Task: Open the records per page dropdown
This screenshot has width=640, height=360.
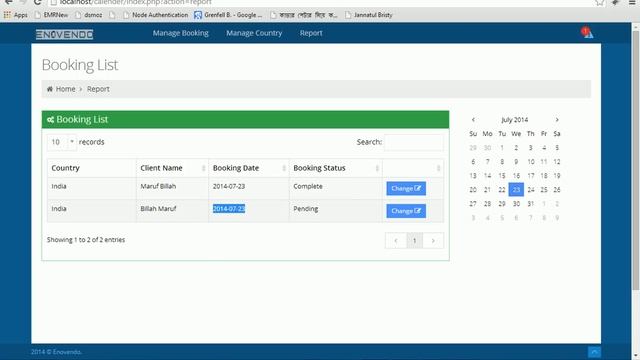Action: pos(61,142)
